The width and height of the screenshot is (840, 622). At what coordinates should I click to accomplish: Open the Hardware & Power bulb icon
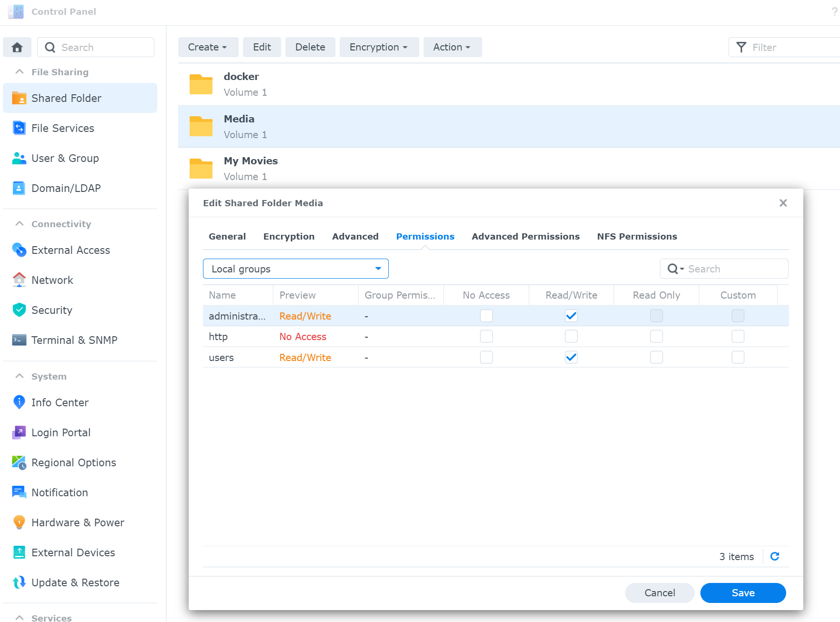[x=19, y=522]
